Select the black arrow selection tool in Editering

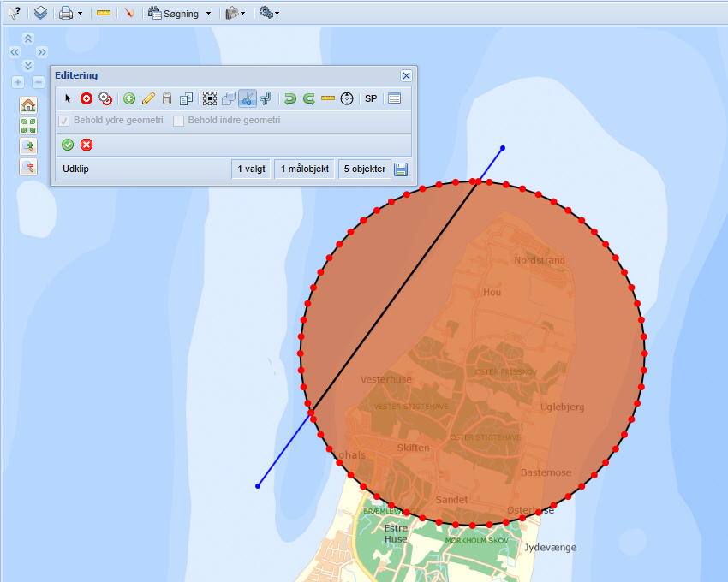(68, 98)
